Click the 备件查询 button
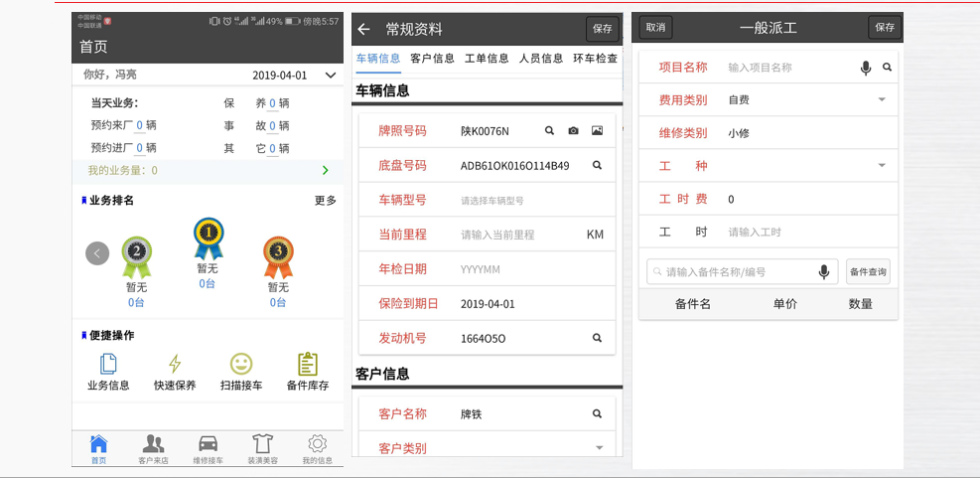Image resolution: width=980 pixels, height=478 pixels. pyautogui.click(x=868, y=272)
